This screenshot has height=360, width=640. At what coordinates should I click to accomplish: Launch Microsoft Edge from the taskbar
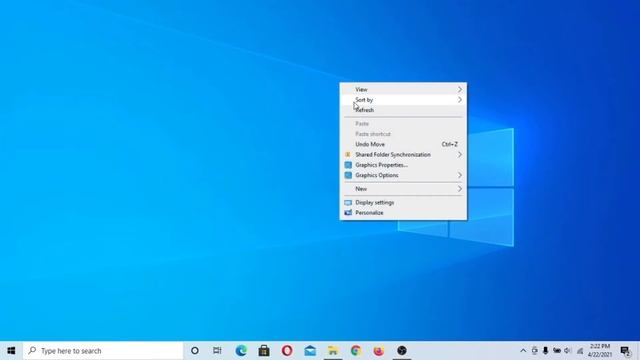click(x=241, y=351)
